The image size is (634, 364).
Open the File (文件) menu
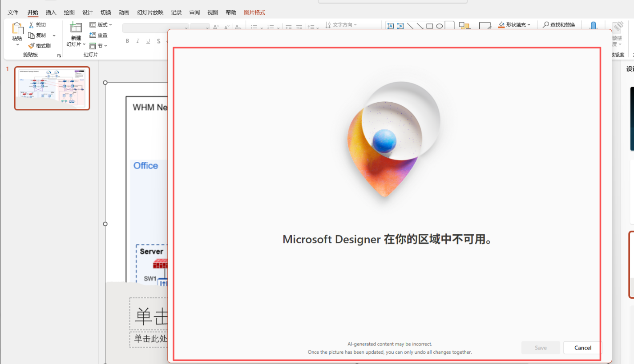pos(13,12)
